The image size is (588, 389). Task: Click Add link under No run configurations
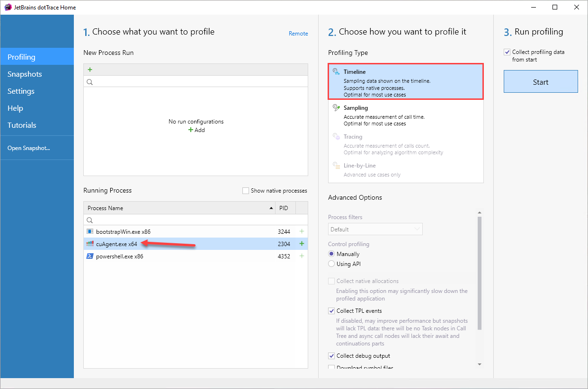click(196, 130)
